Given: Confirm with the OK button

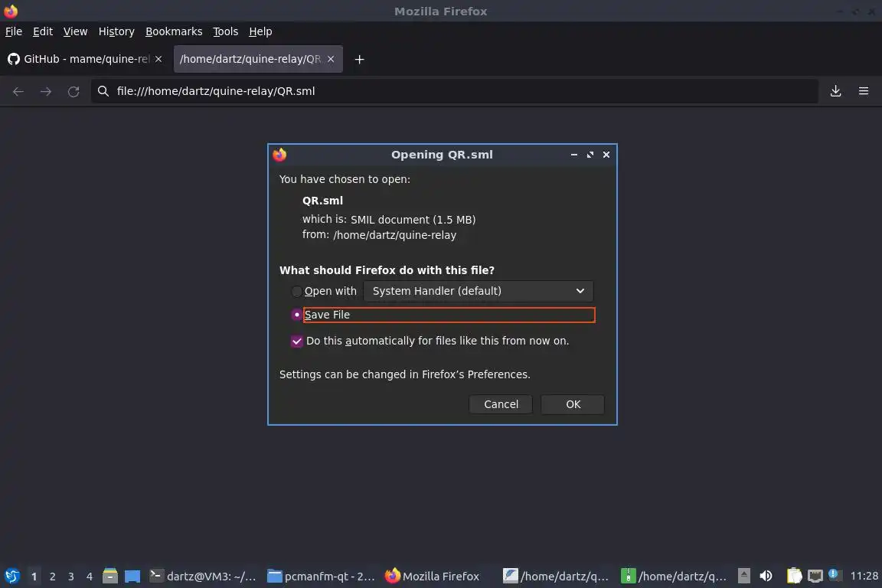Looking at the screenshot, I should [x=573, y=404].
